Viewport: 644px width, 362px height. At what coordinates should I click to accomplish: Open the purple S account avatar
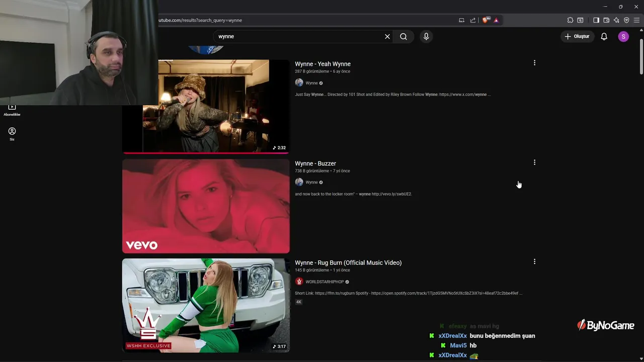[x=623, y=36]
